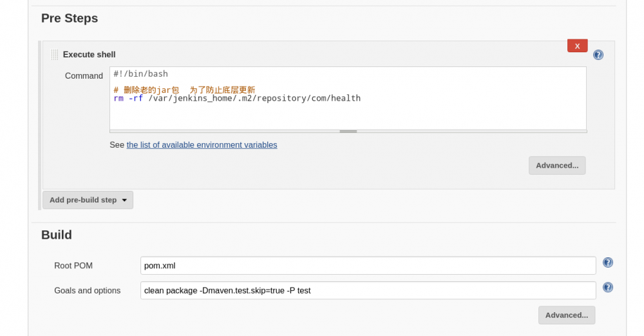Click empty area of the Command textarea

click(348, 116)
